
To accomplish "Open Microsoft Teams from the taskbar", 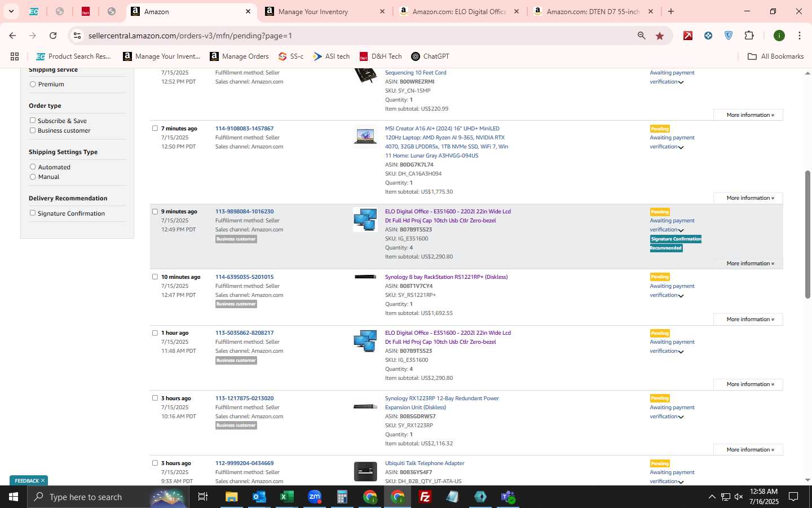I will [508, 497].
